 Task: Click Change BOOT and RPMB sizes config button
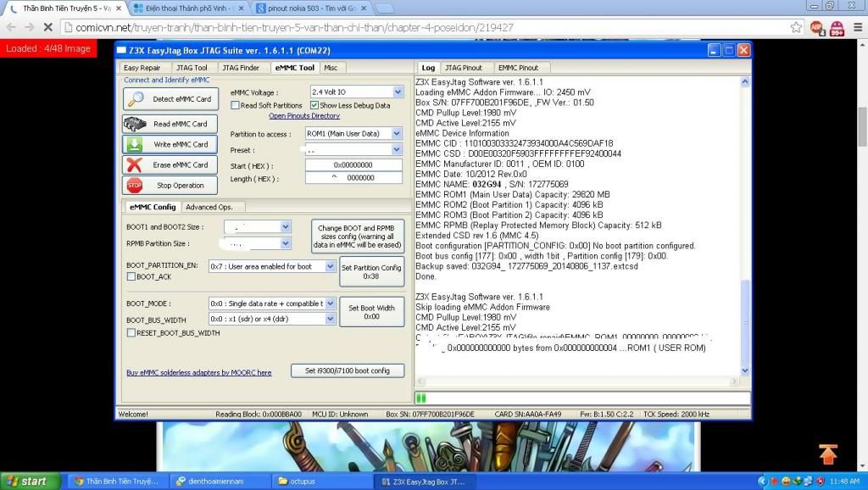pos(357,237)
